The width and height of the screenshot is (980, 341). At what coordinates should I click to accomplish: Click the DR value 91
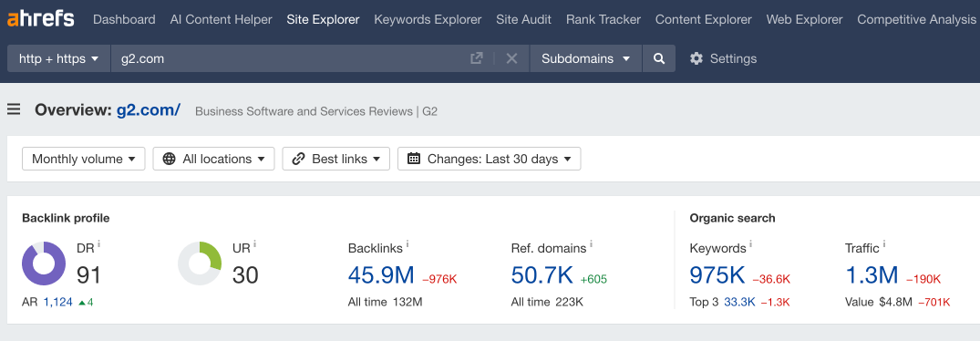(x=88, y=274)
